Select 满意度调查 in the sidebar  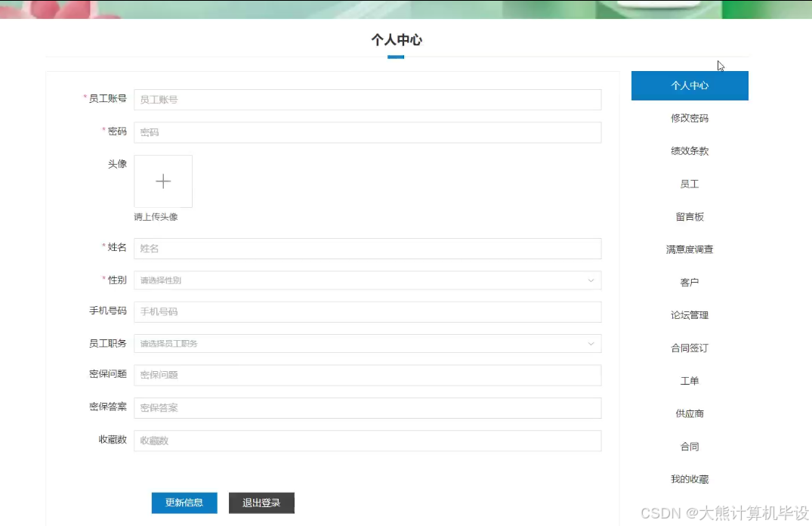coord(690,249)
